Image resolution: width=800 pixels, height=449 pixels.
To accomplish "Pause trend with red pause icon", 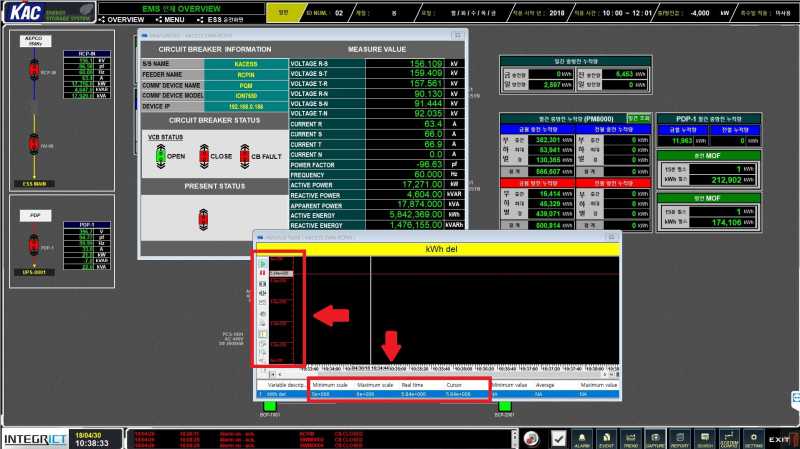I will (x=263, y=273).
